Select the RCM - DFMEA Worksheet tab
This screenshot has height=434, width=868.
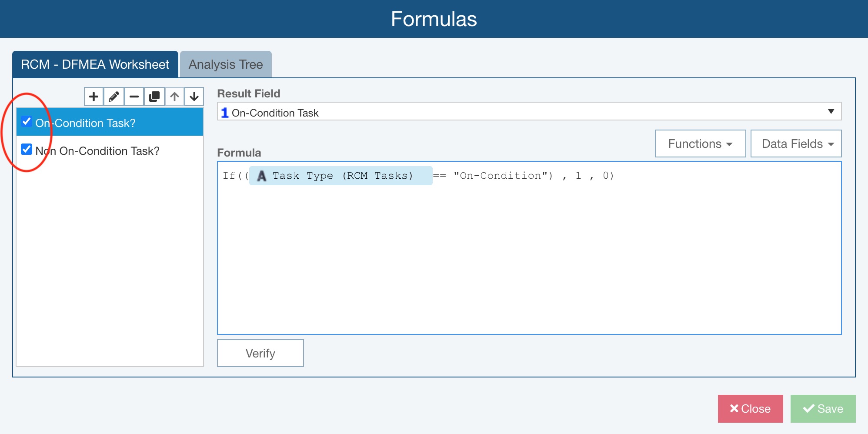point(95,64)
